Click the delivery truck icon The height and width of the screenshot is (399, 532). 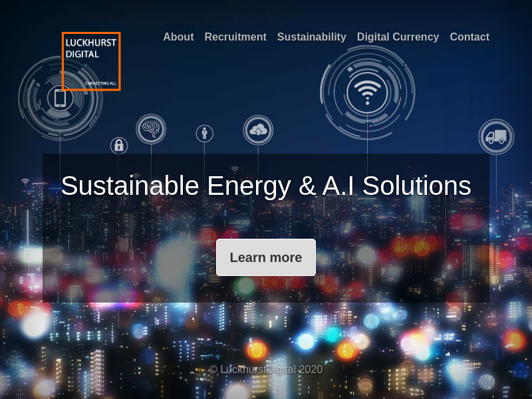(x=496, y=137)
